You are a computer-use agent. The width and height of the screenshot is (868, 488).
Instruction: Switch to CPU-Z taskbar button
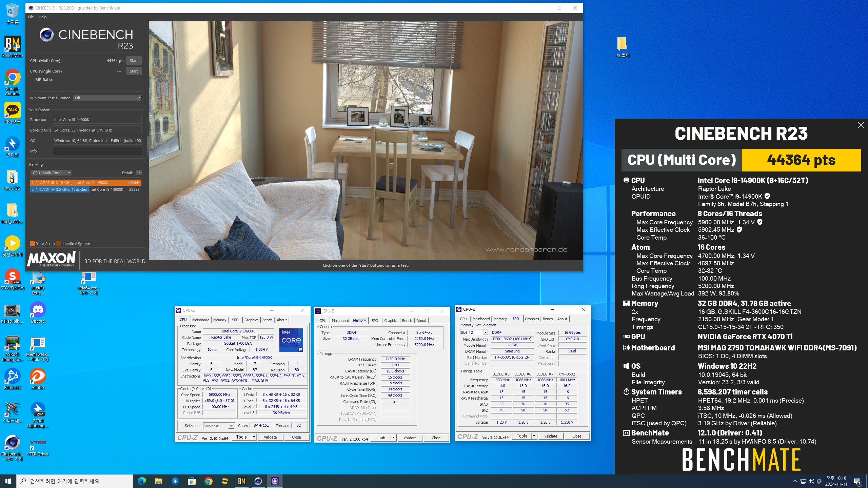tap(275, 481)
